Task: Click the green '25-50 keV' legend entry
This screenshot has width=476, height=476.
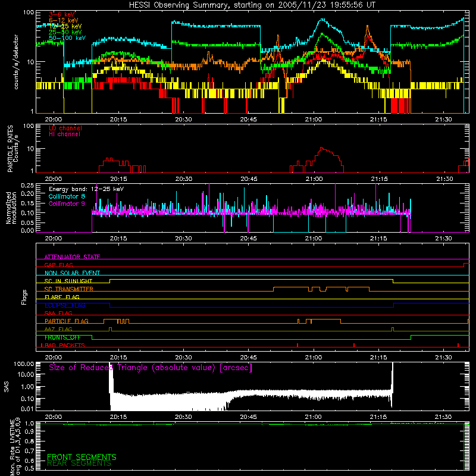Action: [x=65, y=32]
